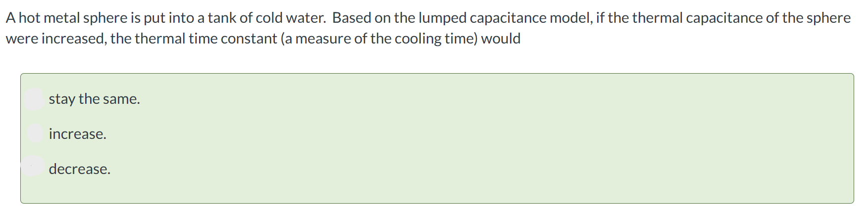Click the words 'were increased' in question
The height and width of the screenshot is (215, 868).
tap(56, 39)
